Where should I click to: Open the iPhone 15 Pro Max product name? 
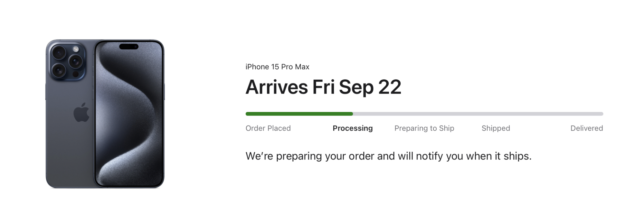pyautogui.click(x=277, y=67)
